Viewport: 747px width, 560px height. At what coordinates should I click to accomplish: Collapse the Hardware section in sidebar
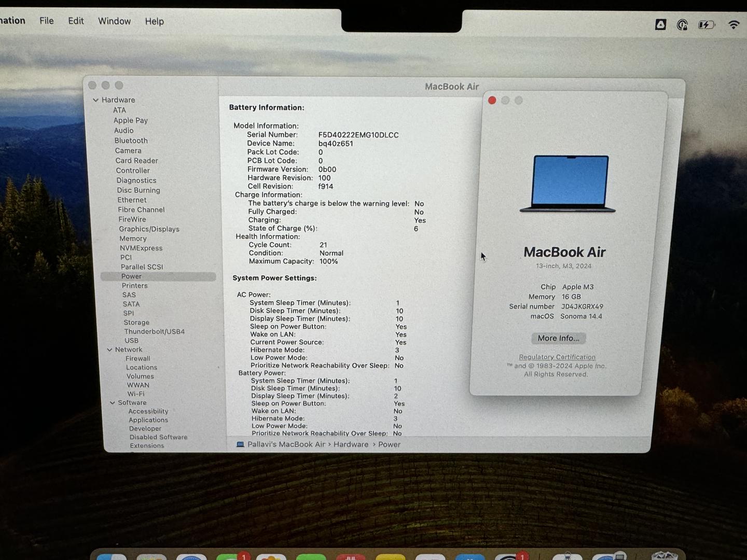(96, 100)
